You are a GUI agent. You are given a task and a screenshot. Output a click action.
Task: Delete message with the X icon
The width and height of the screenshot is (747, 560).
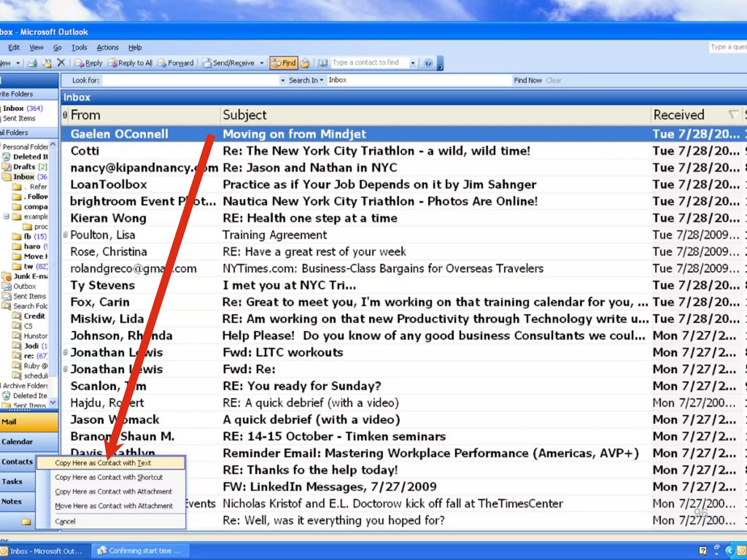[61, 63]
